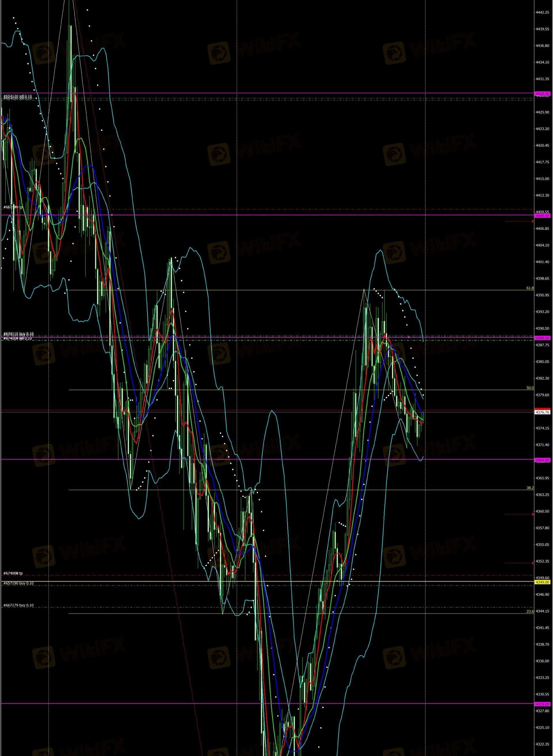Click 4385.05 on the price scale

click(x=542, y=362)
